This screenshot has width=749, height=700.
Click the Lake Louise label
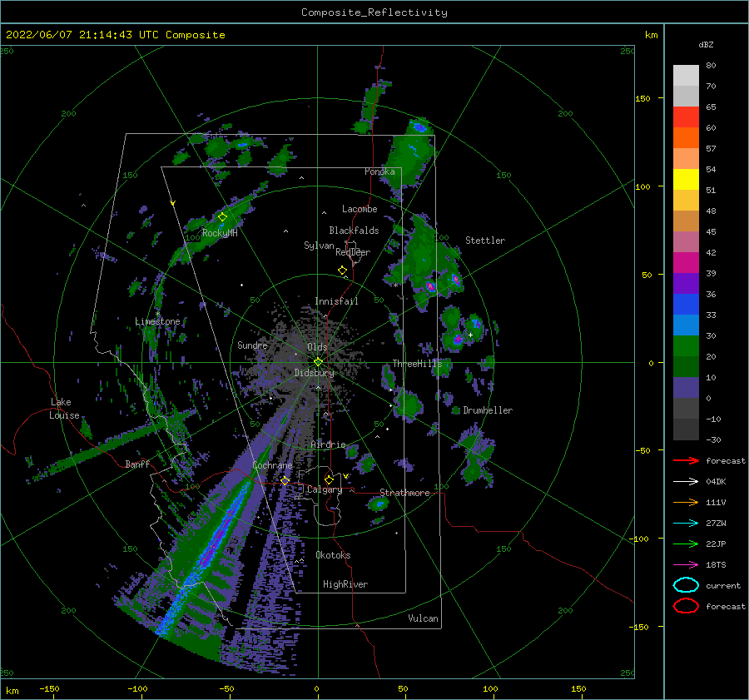(64, 409)
